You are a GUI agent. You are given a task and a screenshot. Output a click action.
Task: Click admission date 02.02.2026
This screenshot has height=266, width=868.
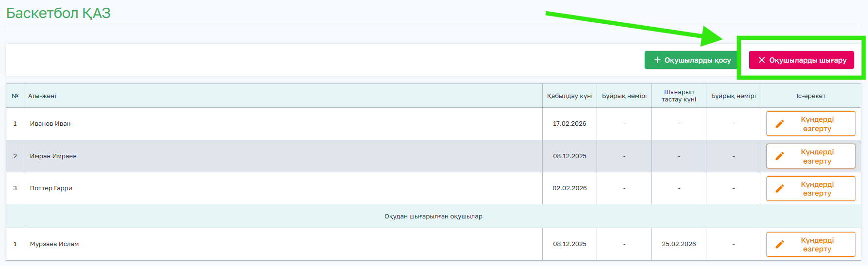click(569, 188)
